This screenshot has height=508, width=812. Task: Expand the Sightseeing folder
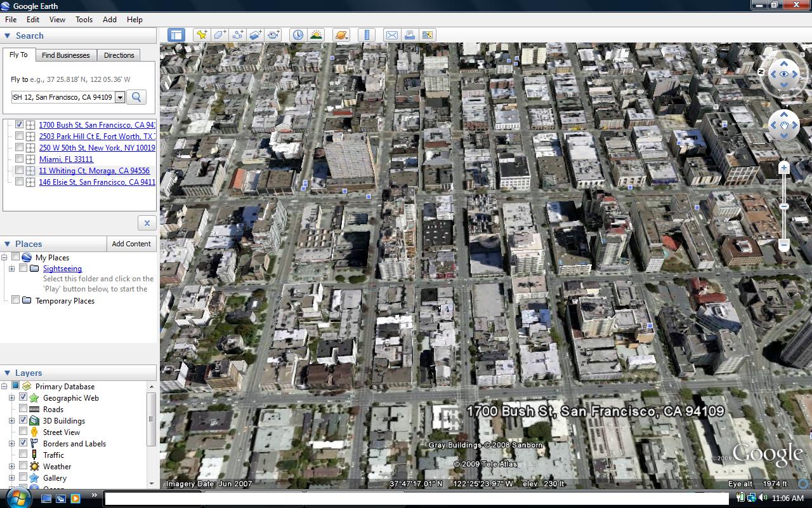11,269
